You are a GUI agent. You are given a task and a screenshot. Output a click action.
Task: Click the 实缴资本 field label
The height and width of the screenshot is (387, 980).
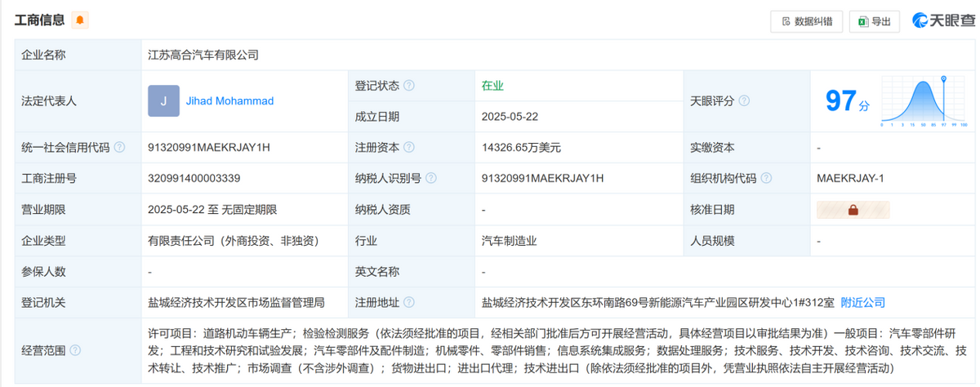pyautogui.click(x=713, y=148)
